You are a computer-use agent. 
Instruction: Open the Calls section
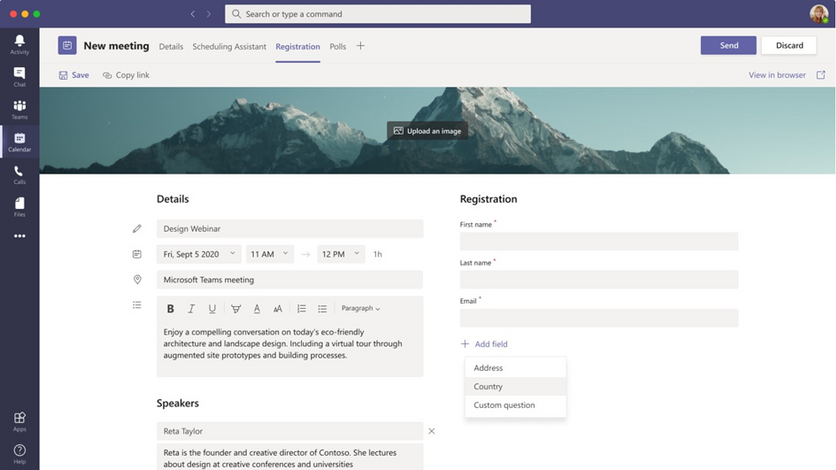[x=19, y=175]
